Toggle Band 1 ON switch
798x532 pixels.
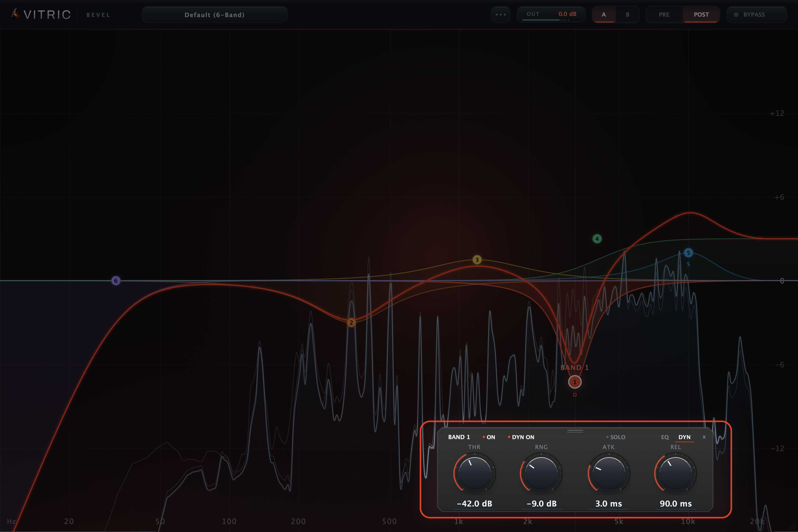coord(489,437)
